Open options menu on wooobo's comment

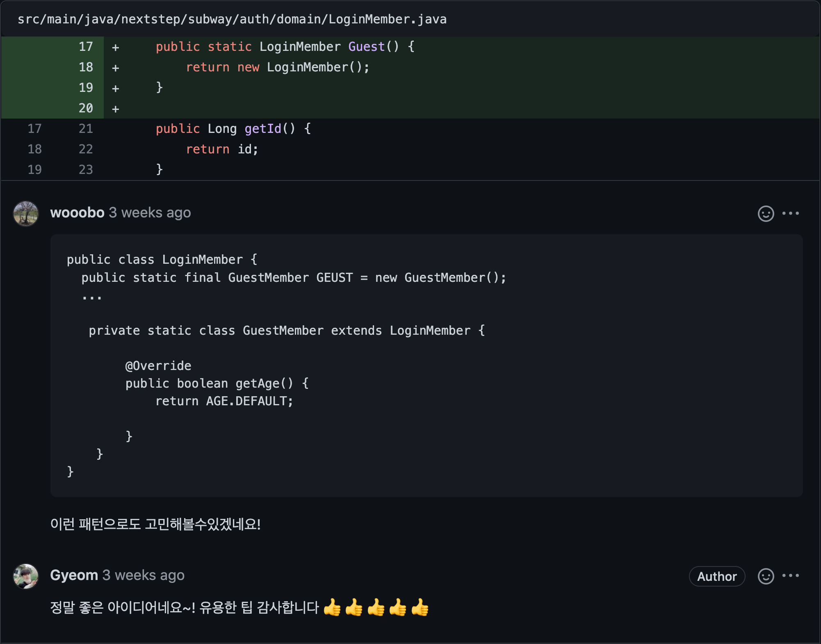[790, 213]
